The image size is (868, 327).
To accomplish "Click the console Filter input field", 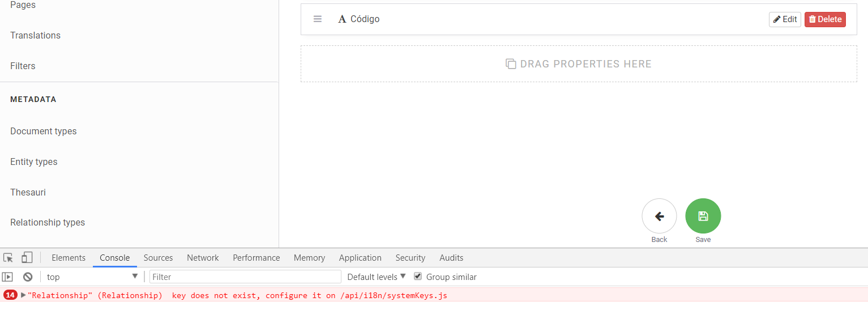I will point(245,277).
